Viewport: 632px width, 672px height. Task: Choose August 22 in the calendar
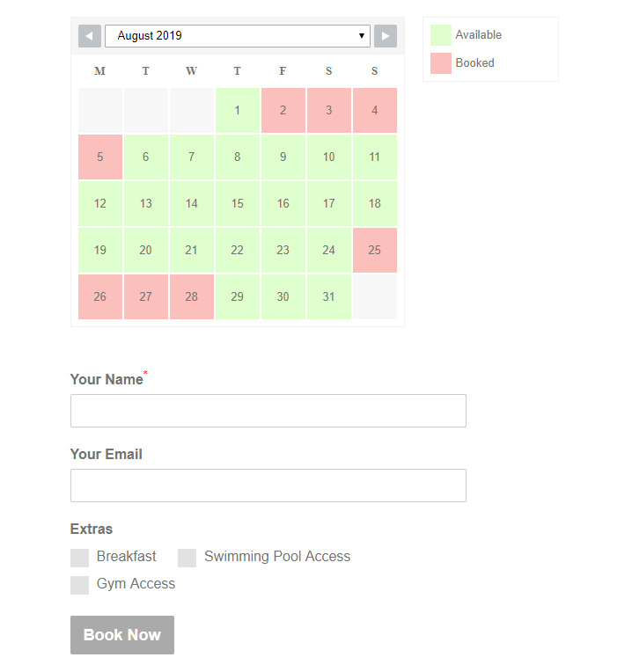pos(238,251)
